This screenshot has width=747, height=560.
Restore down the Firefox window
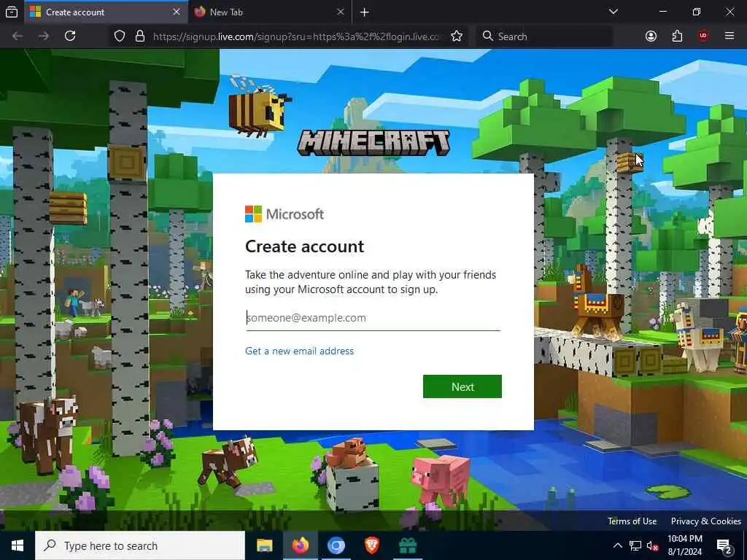tap(696, 12)
